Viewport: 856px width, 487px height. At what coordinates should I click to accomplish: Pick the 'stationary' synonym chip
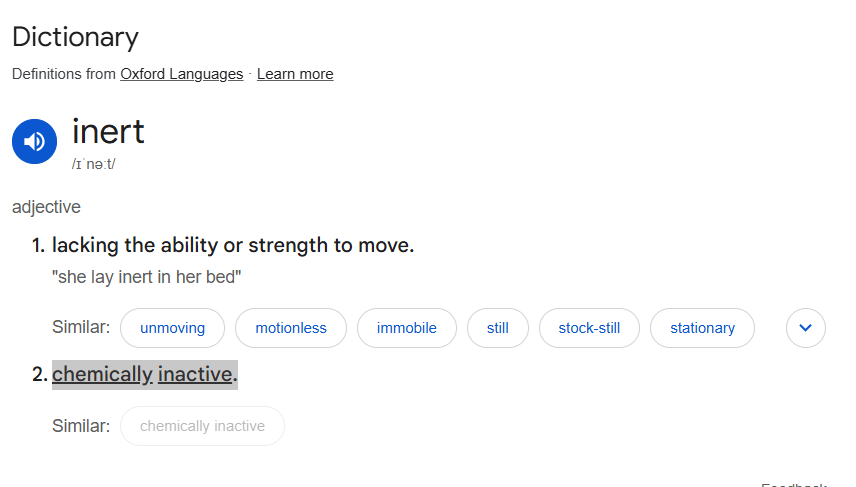[702, 328]
